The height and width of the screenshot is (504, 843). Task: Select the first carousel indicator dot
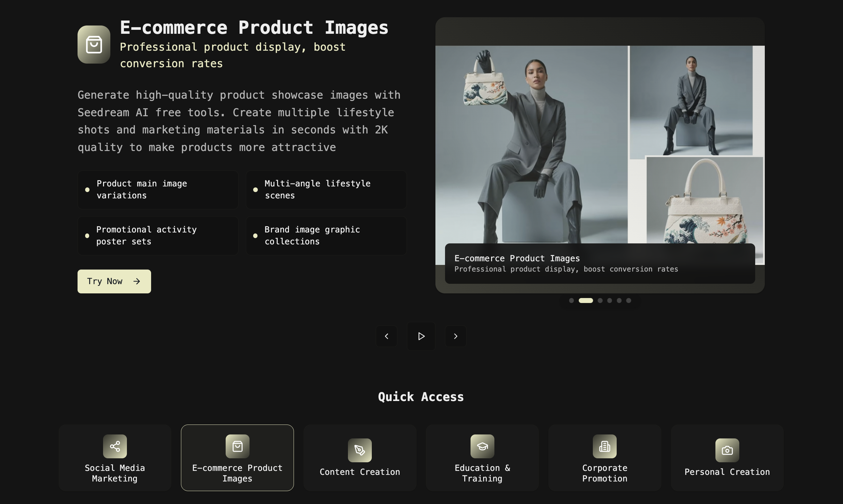coord(572,300)
